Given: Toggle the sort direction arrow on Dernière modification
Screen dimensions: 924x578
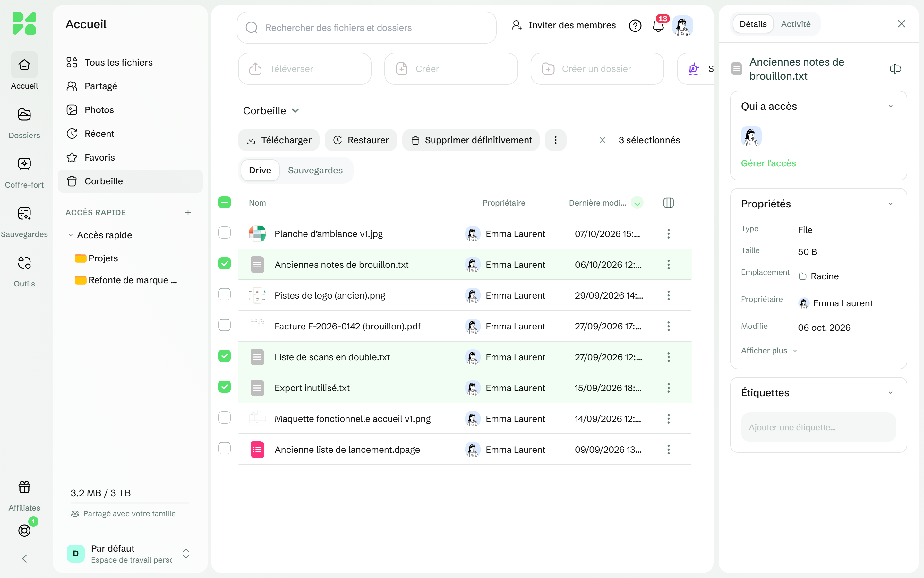Looking at the screenshot, I should 637,203.
